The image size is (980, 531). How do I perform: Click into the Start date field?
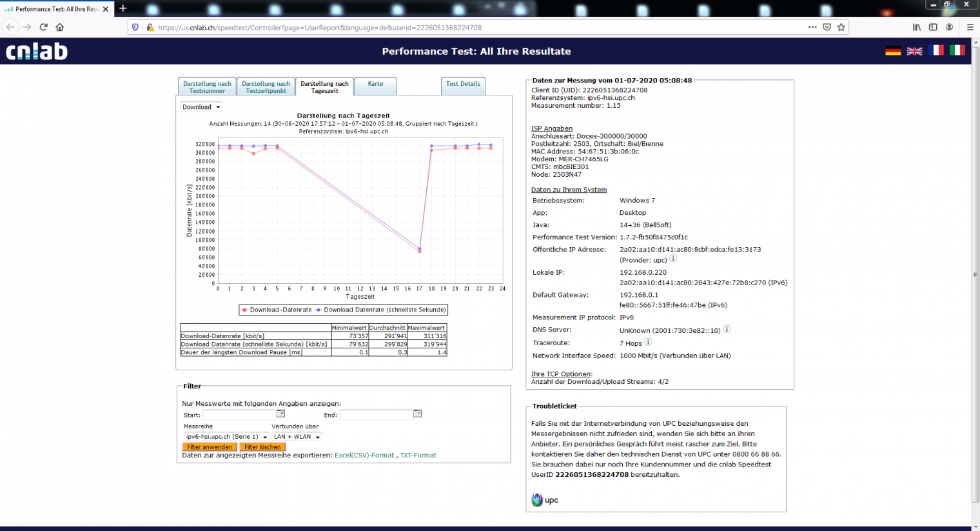tap(239, 415)
